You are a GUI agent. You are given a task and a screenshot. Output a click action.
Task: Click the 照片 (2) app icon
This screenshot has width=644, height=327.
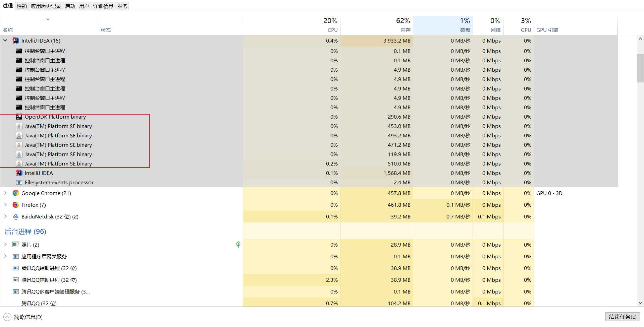(x=16, y=245)
